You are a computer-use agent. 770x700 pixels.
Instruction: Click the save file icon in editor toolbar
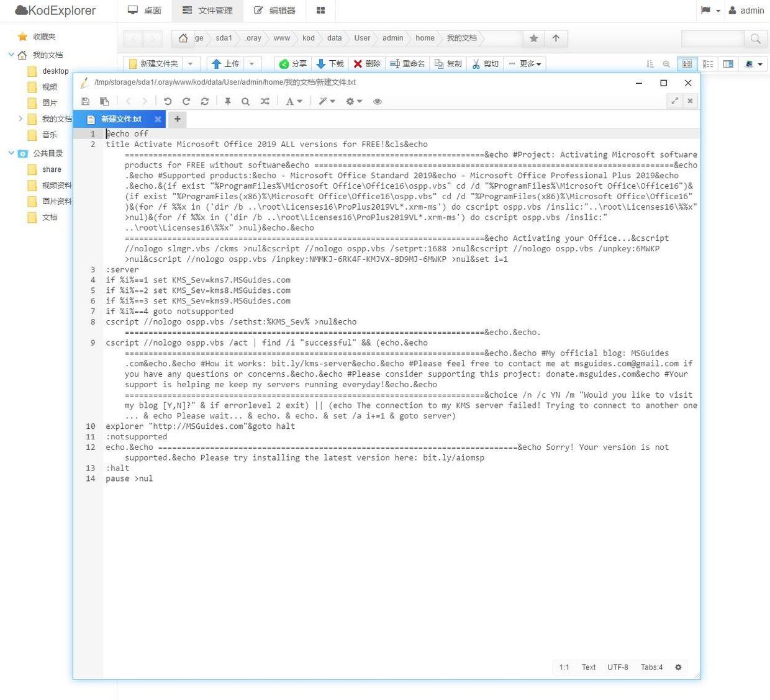click(x=86, y=101)
